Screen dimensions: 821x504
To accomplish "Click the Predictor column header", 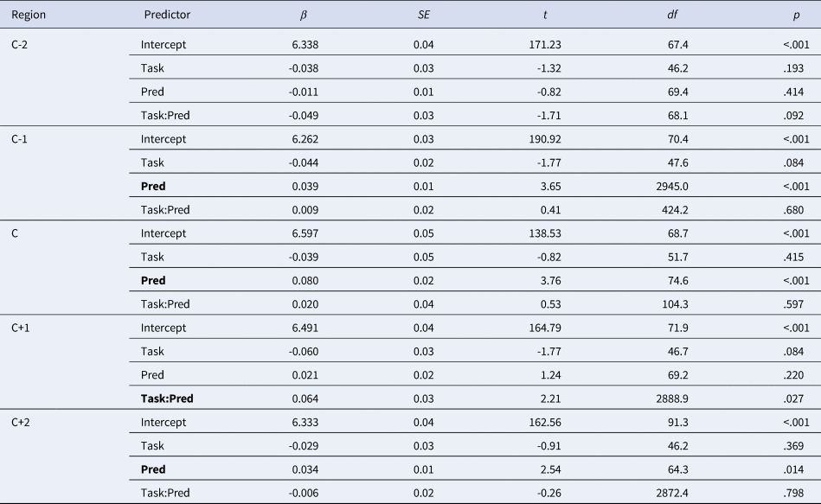I will click(x=166, y=15).
